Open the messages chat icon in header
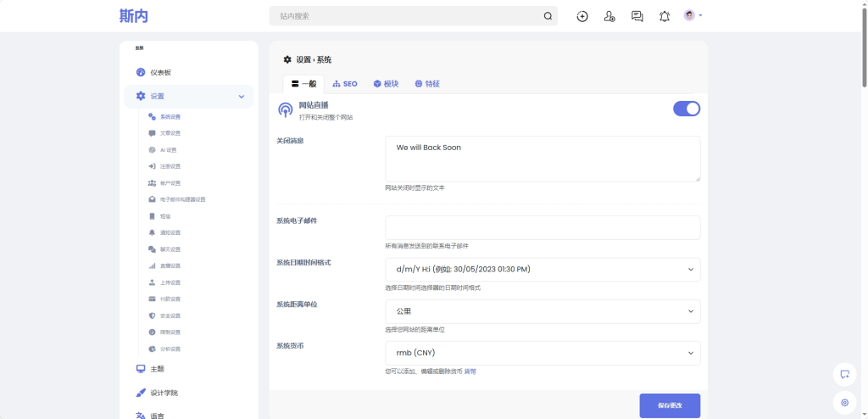The image size is (868, 419). coord(637,16)
